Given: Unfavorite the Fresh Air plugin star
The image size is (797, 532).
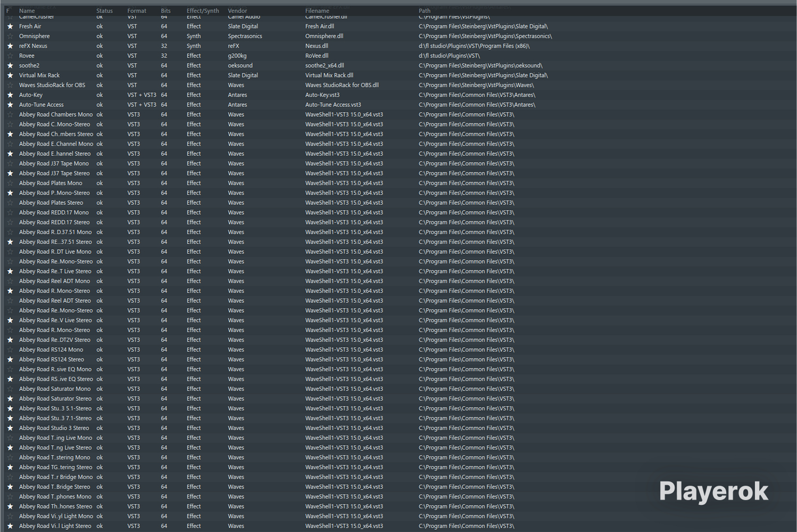Looking at the screenshot, I should [x=10, y=27].
